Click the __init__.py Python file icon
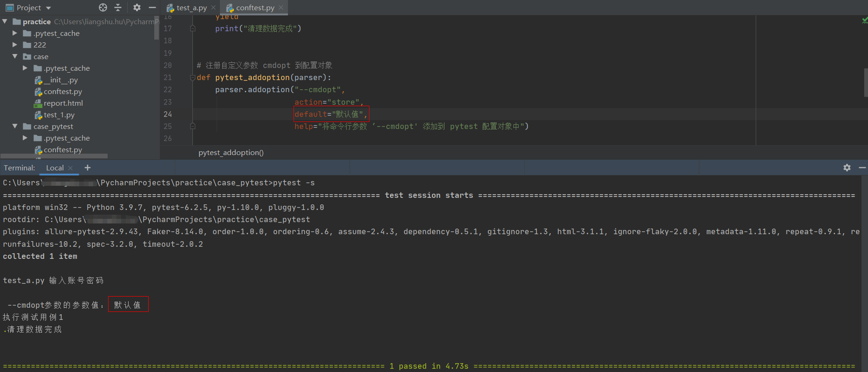The height and width of the screenshot is (372, 868). click(38, 80)
